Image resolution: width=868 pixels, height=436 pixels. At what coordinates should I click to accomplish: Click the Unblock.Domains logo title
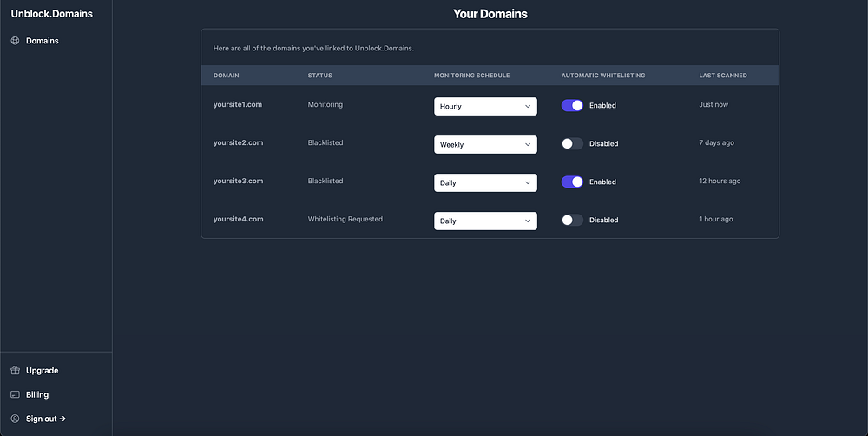pos(51,14)
